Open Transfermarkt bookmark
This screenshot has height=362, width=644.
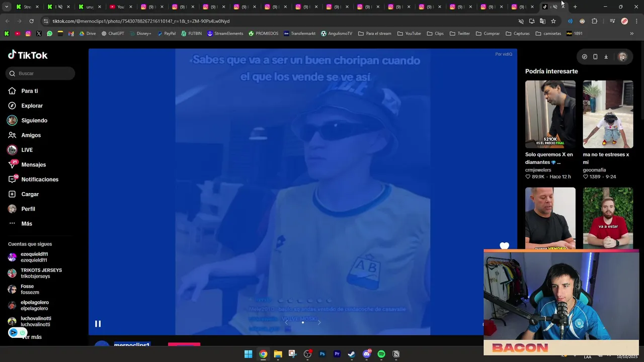pos(299,34)
